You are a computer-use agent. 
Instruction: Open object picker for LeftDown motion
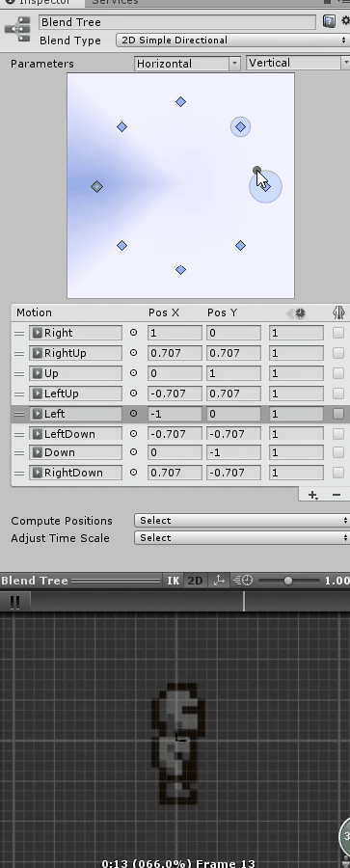coord(133,434)
